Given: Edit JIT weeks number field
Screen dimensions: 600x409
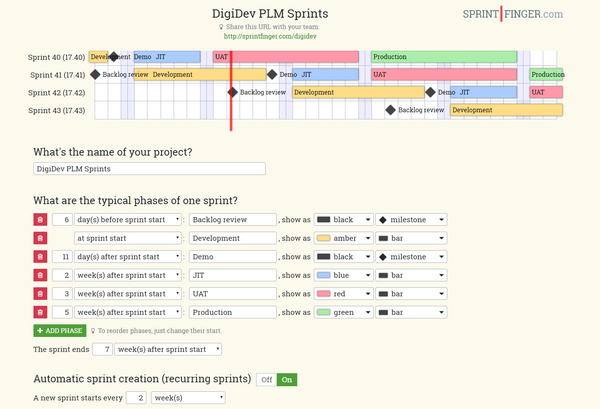Looking at the screenshot, I should [x=62, y=275].
